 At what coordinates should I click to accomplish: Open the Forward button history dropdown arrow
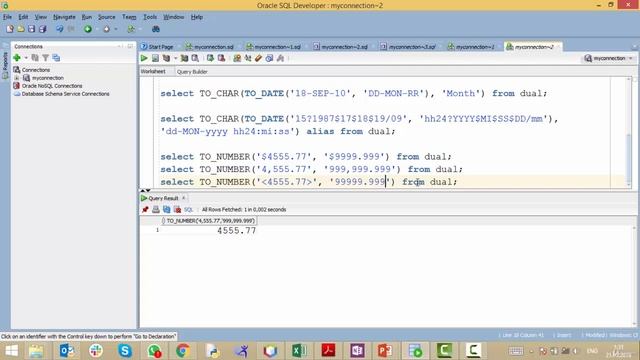coord(116,29)
